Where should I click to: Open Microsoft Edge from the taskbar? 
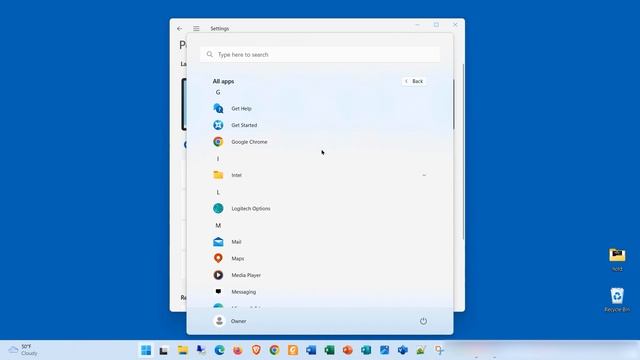tap(219, 350)
